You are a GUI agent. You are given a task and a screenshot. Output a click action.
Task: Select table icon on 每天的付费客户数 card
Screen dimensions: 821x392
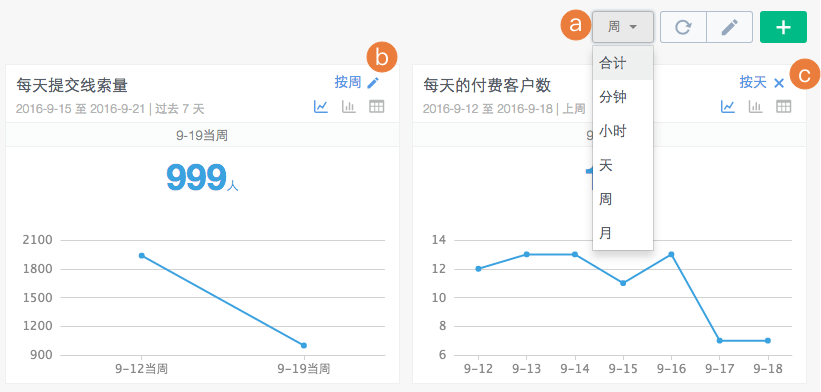783,107
